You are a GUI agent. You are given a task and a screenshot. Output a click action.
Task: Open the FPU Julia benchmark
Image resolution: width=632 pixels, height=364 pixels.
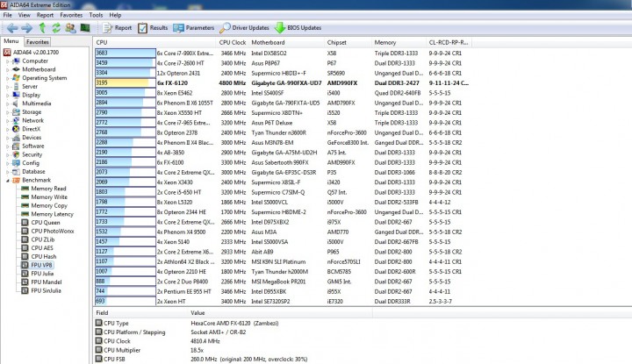click(38, 274)
